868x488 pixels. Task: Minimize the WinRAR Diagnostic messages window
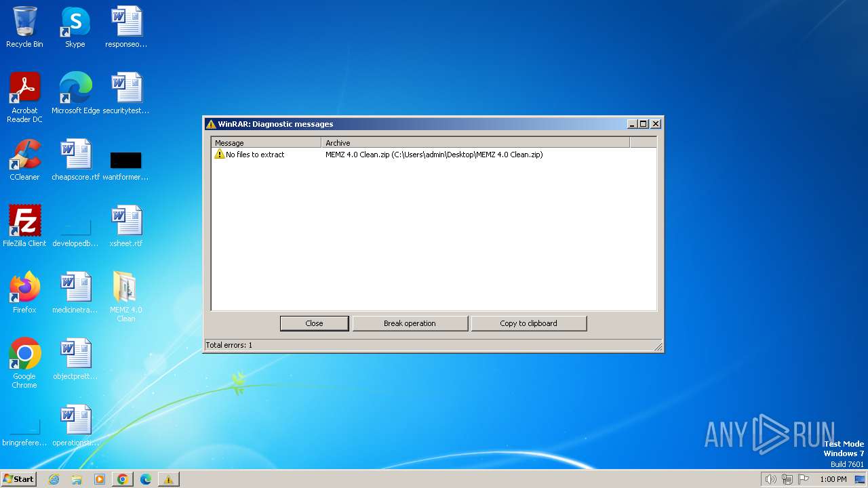[632, 124]
